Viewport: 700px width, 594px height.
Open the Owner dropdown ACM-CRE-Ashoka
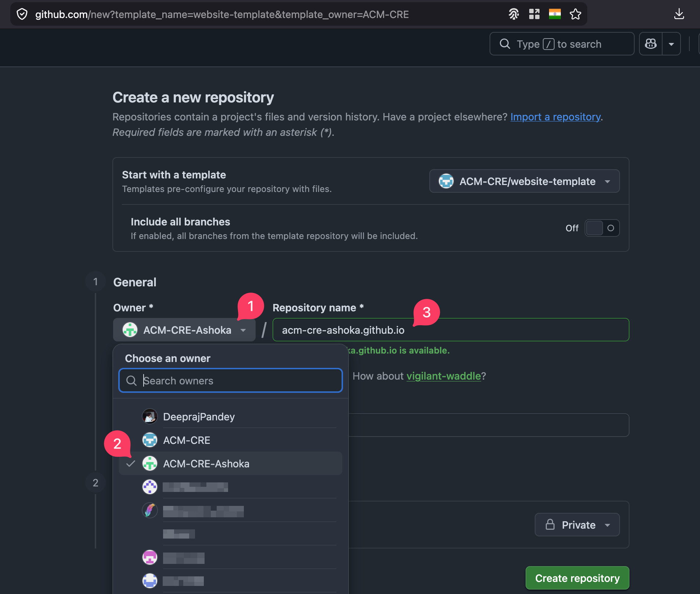pos(184,330)
